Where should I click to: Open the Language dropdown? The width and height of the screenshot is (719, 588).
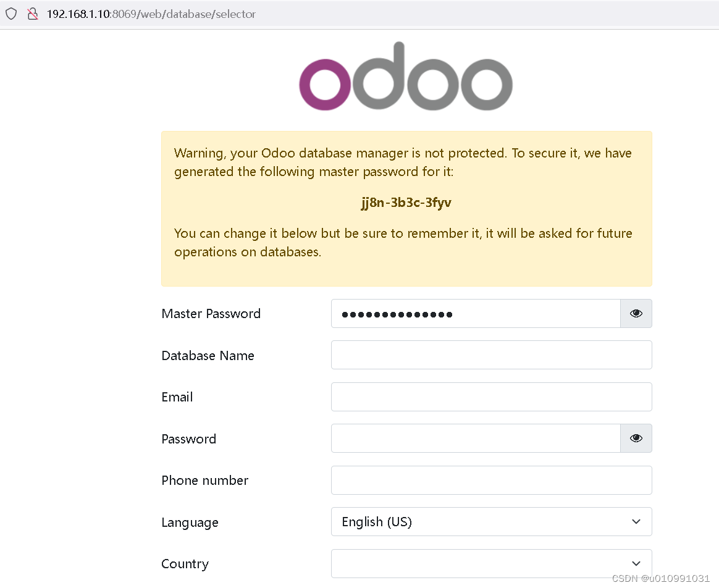click(491, 521)
